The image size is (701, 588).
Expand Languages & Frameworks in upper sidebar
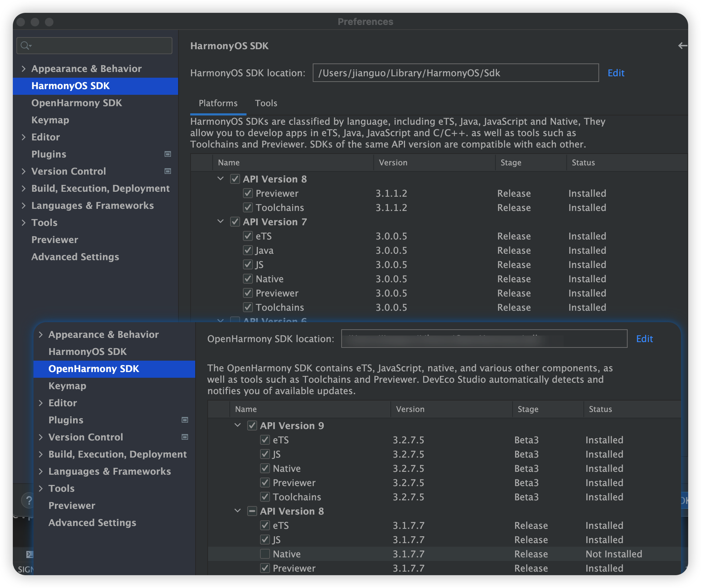24,205
